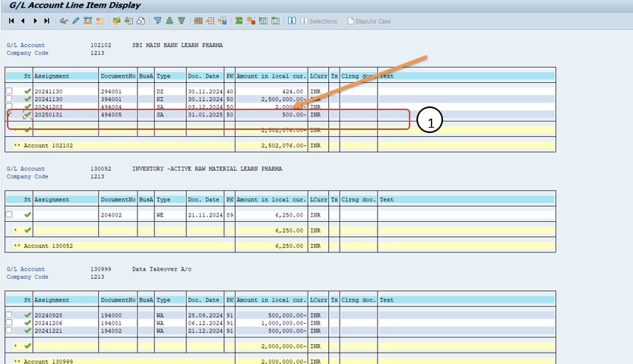Image resolution: width=633 pixels, height=364 pixels.
Task: Click the Save Layout icon
Action: click(x=223, y=21)
